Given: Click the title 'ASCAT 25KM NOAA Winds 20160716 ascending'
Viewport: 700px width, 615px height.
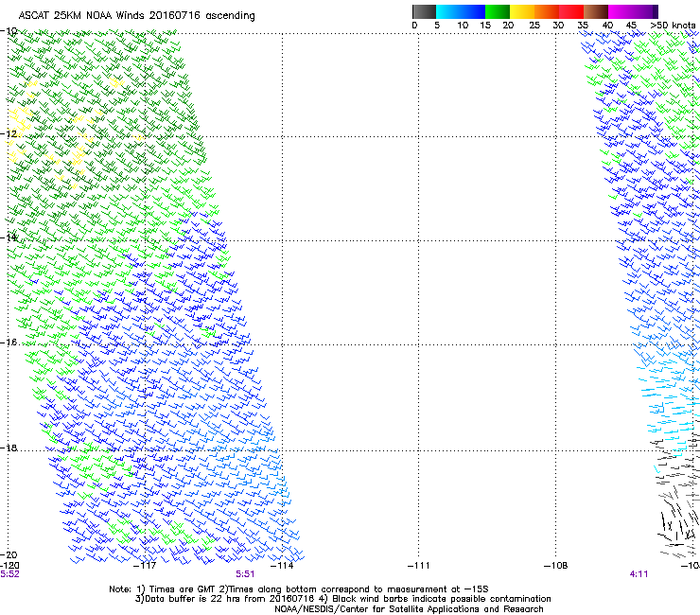Looking at the screenshot, I should [x=136, y=16].
